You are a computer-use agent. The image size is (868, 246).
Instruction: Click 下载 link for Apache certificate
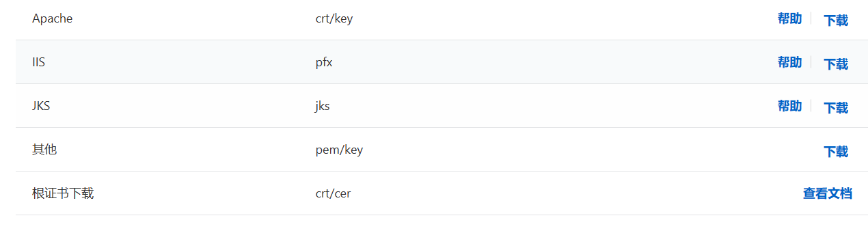[x=836, y=20]
